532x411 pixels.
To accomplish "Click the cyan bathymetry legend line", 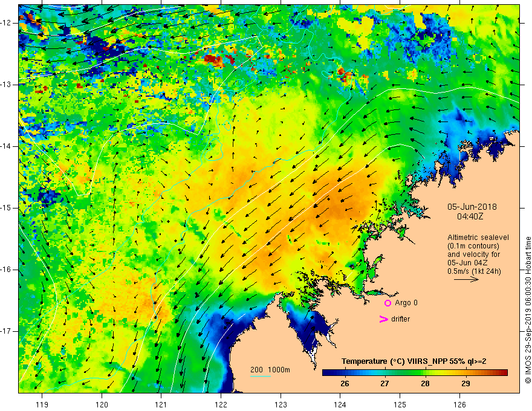I will pyautogui.click(x=261, y=376).
